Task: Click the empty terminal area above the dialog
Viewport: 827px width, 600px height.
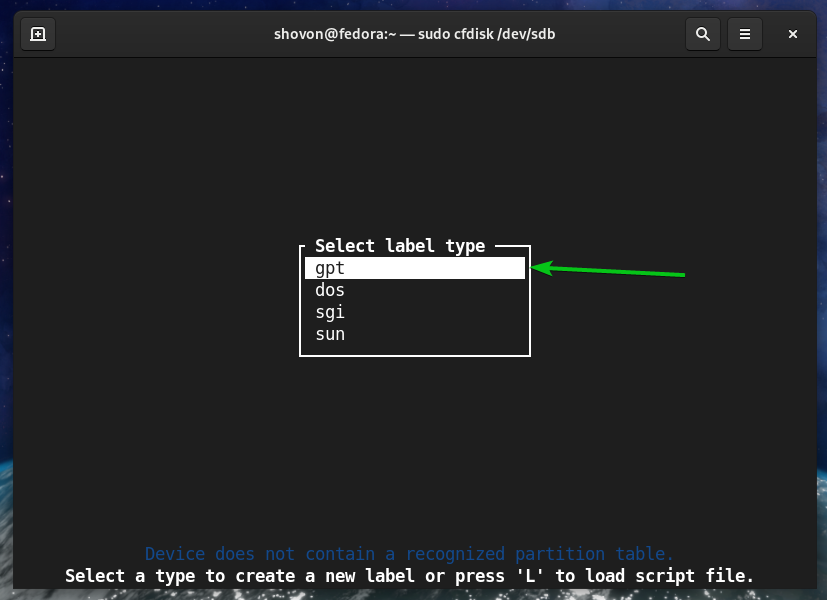Action: (414, 150)
